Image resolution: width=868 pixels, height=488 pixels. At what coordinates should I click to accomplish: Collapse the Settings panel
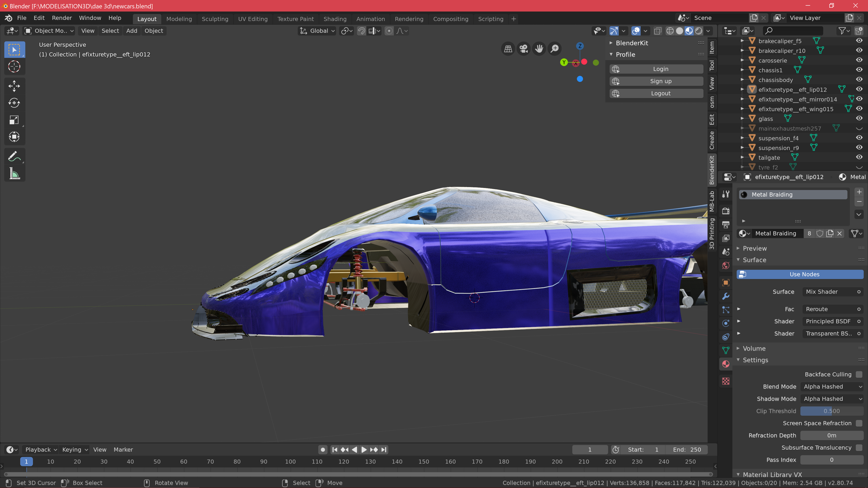pos(755,360)
